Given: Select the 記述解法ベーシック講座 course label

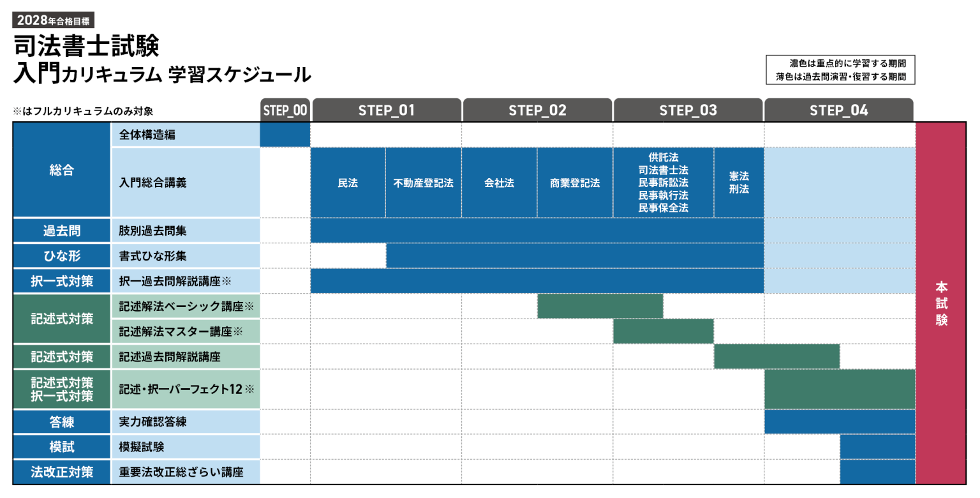Looking at the screenshot, I should (185, 306).
